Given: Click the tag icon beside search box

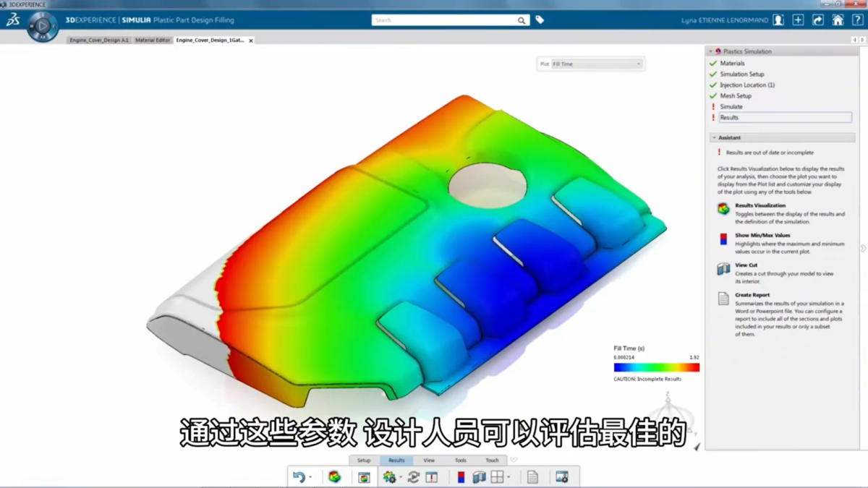Looking at the screenshot, I should (x=540, y=20).
